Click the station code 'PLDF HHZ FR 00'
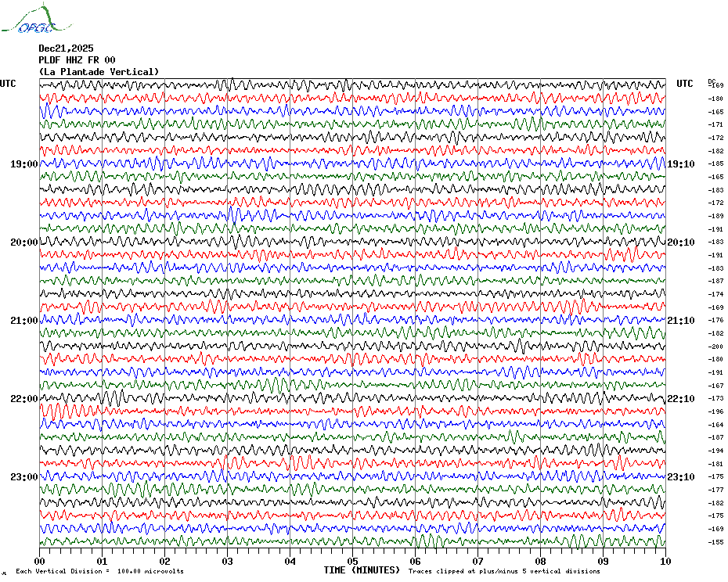The width and height of the screenshot is (728, 582). click(x=77, y=60)
